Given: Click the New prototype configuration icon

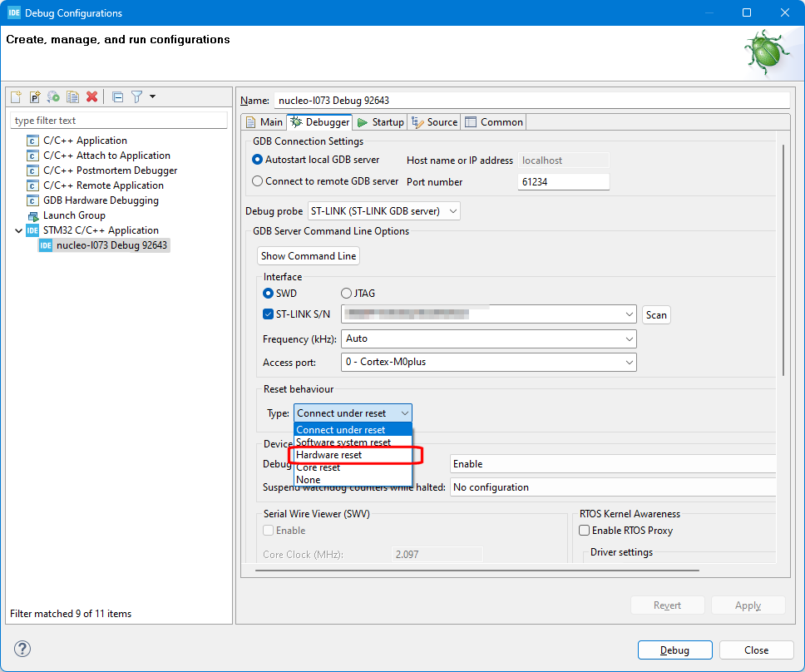Looking at the screenshot, I should tap(34, 96).
